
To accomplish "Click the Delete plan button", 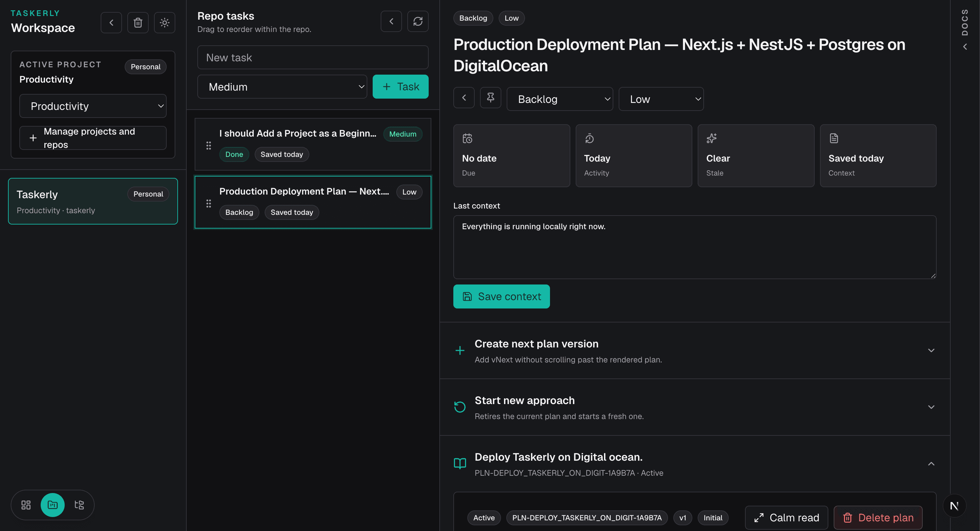I will click(x=878, y=517).
